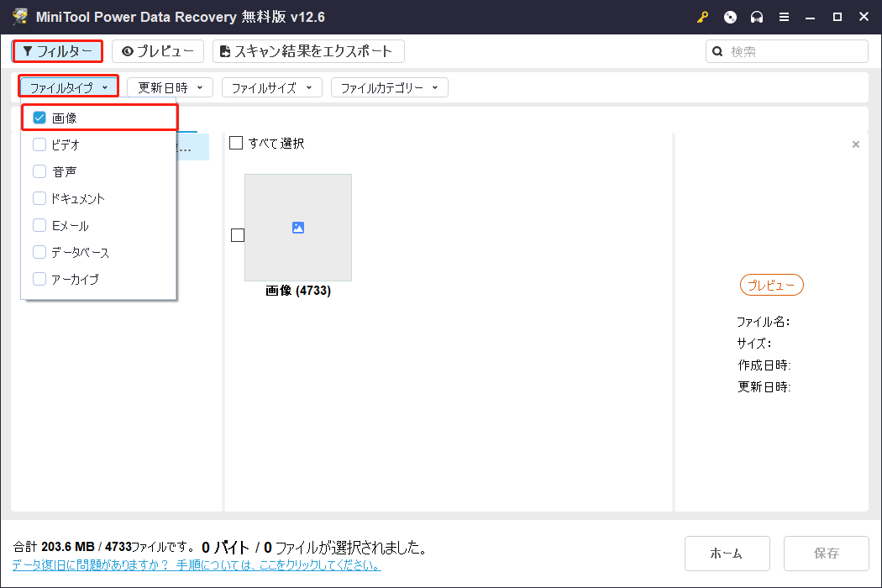Viewport: 882px width, 588px height.
Task: Expand the ファイルサイズ dropdown
Action: [271, 87]
